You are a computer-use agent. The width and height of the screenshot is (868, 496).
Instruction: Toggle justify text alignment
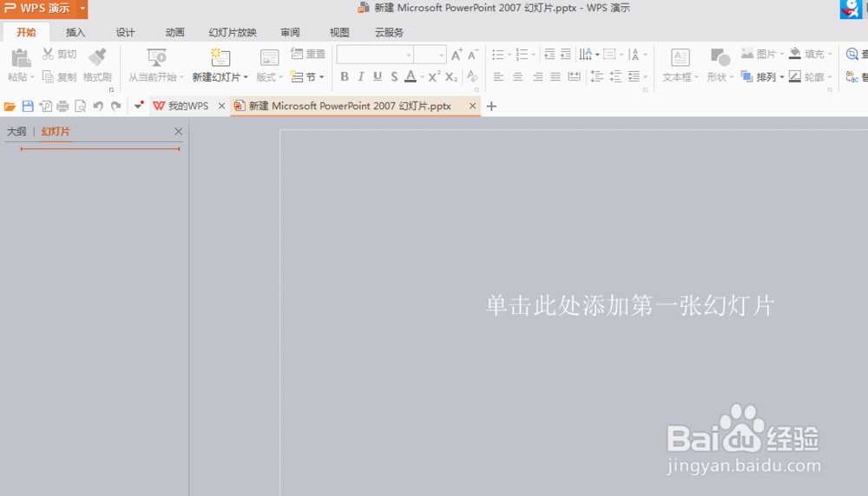556,76
